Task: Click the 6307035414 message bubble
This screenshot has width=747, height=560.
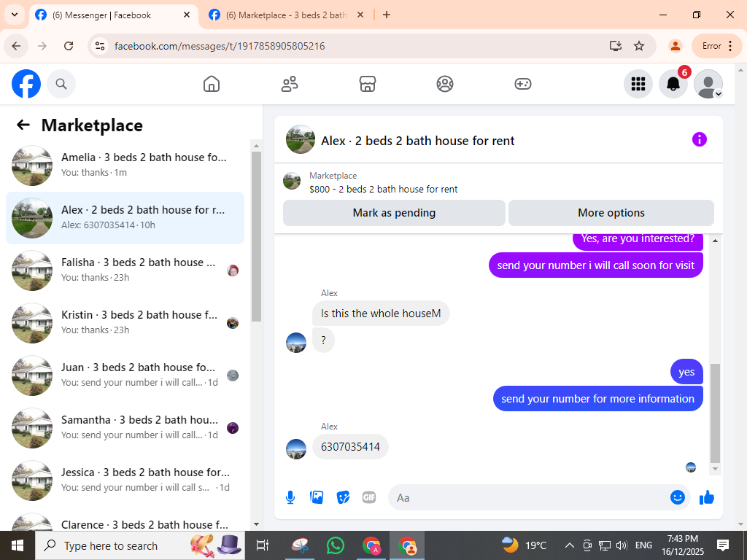Action: (350, 447)
